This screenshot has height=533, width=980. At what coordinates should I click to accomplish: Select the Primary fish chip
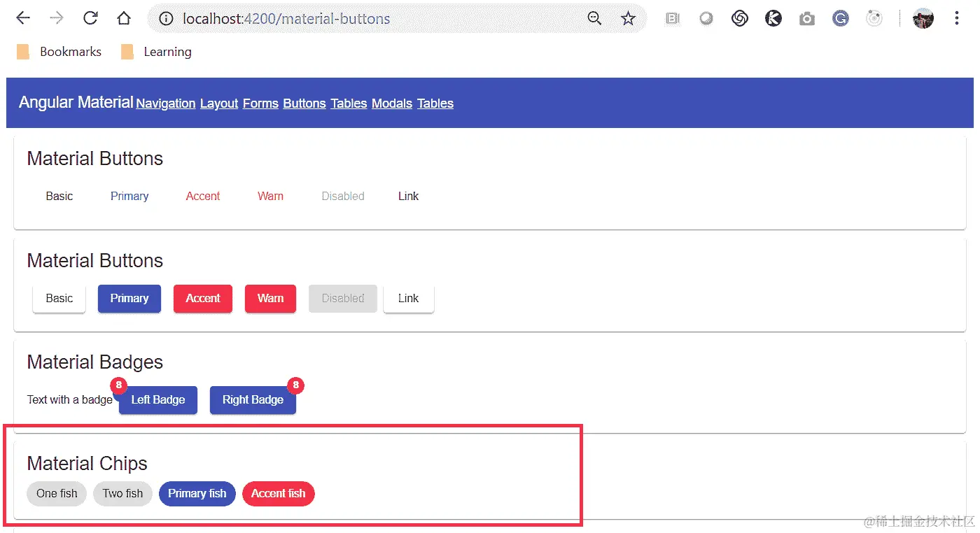[x=197, y=494]
